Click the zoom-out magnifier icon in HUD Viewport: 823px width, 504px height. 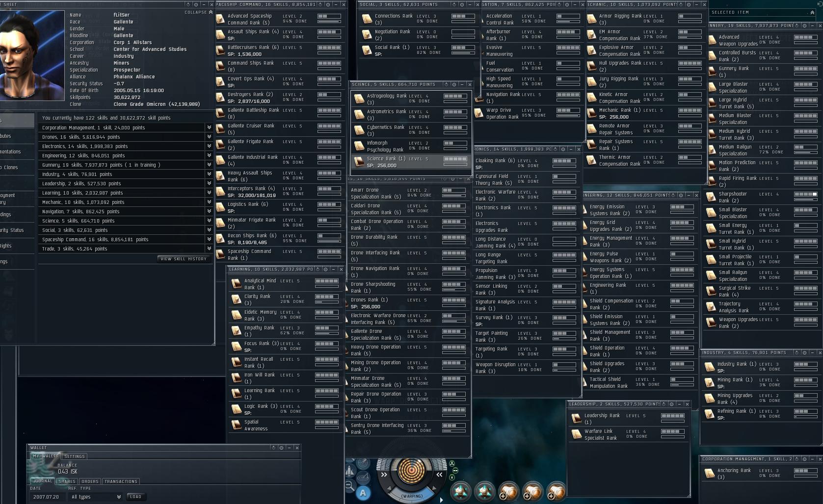tap(350, 486)
